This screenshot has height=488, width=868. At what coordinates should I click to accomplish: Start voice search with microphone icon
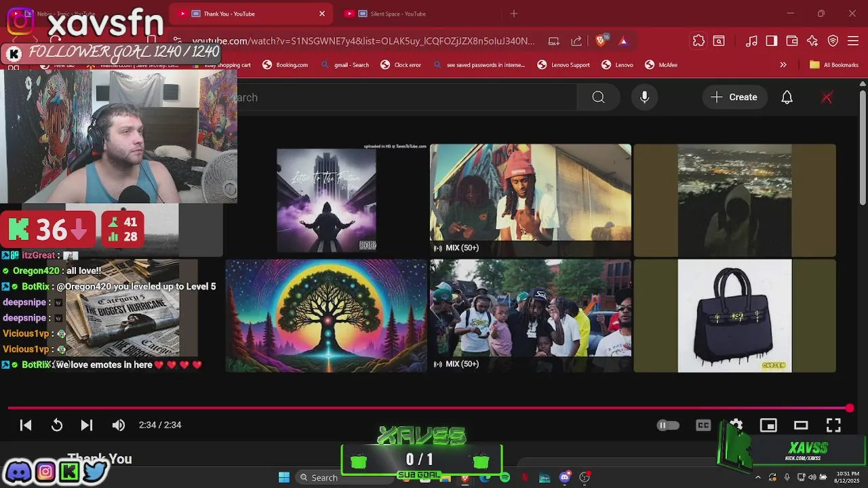645,98
